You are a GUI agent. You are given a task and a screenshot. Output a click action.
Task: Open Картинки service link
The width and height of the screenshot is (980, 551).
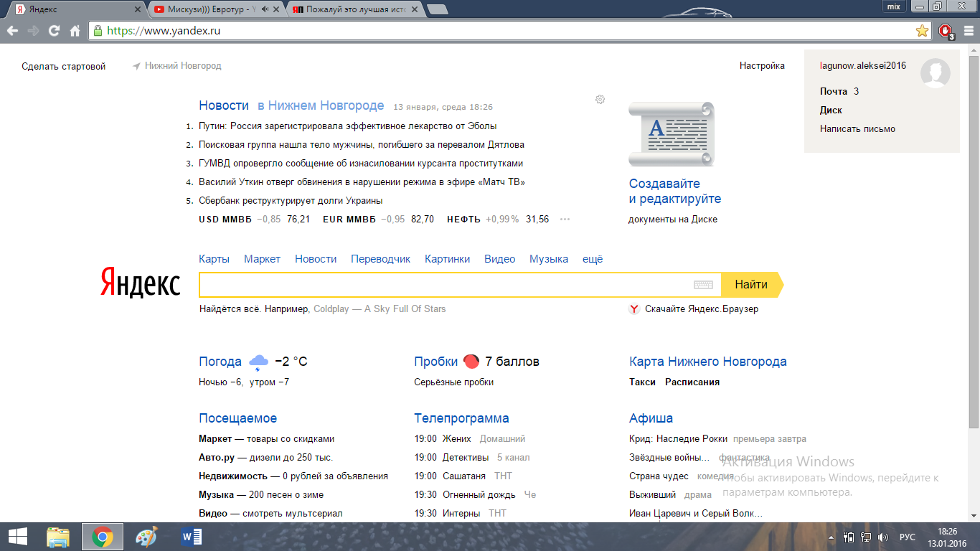coord(448,259)
